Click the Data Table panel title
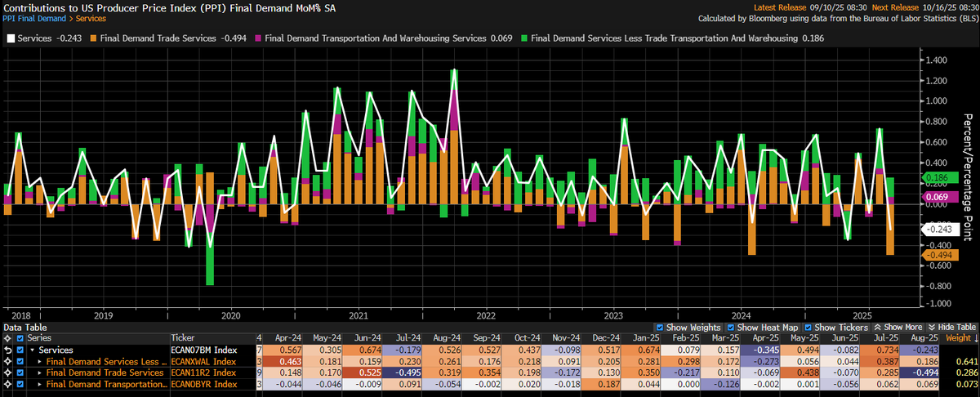The height and width of the screenshot is (397, 980). [x=24, y=326]
